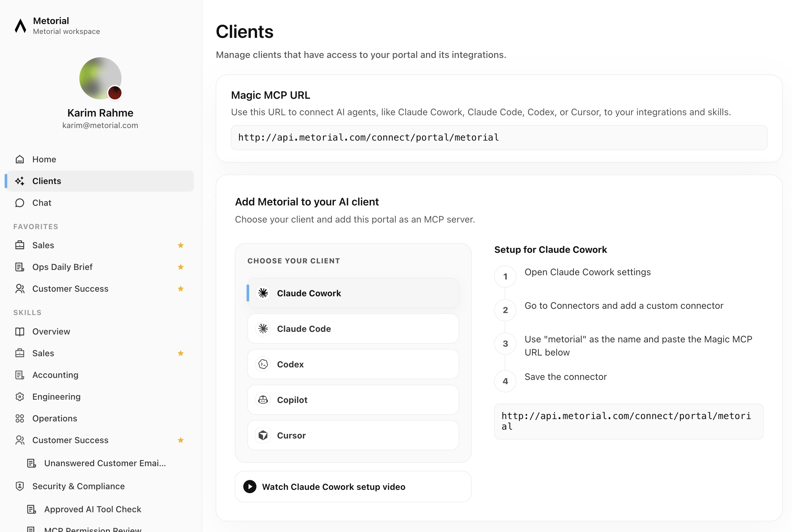
Task: Open Karim Rahme's profile avatar
Action: [100, 78]
